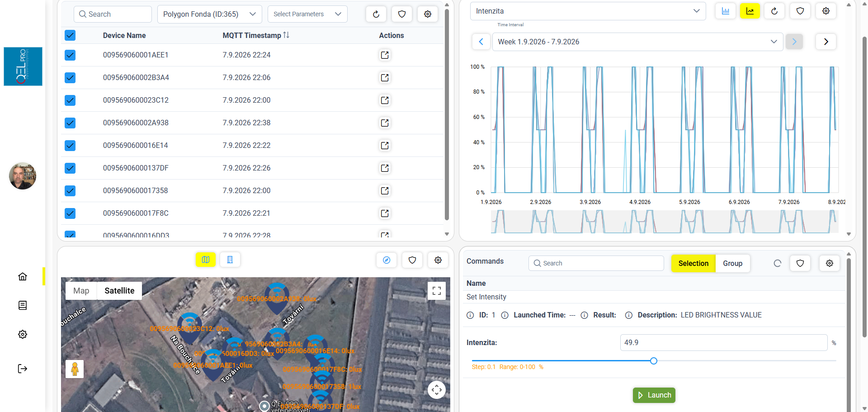The width and height of the screenshot is (868, 412).
Task: Uncheck device 0095690600017358 checkbox
Action: pyautogui.click(x=70, y=190)
